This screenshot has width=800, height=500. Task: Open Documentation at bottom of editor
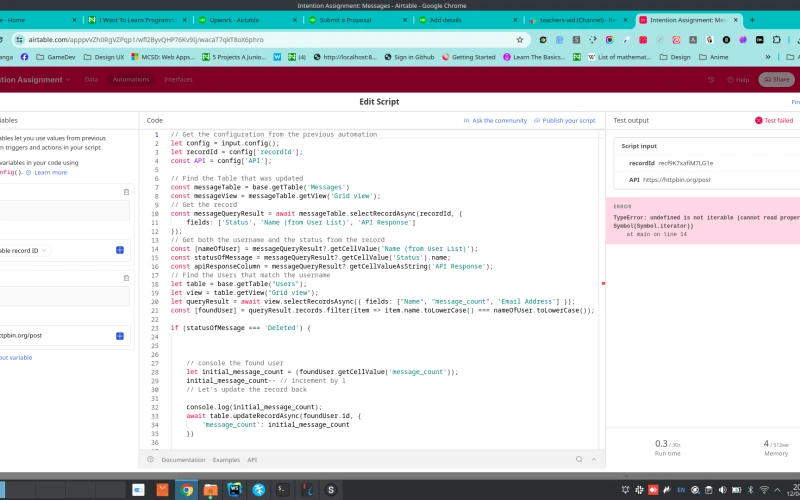tap(183, 460)
